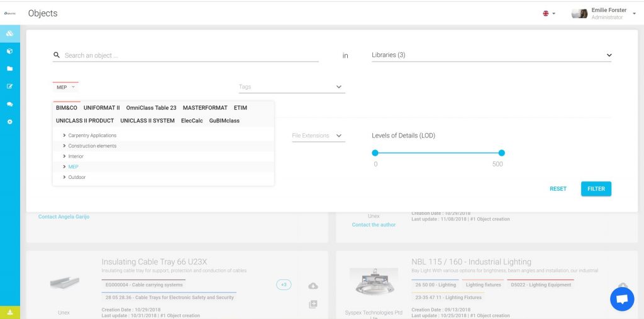
Task: Click the edit pencil sidebar icon
Action: pos(9,86)
